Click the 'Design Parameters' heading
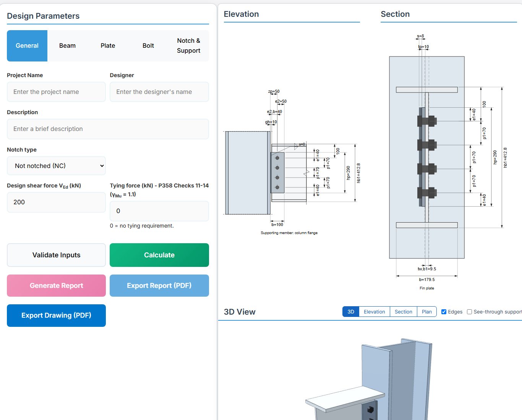 tap(43, 16)
